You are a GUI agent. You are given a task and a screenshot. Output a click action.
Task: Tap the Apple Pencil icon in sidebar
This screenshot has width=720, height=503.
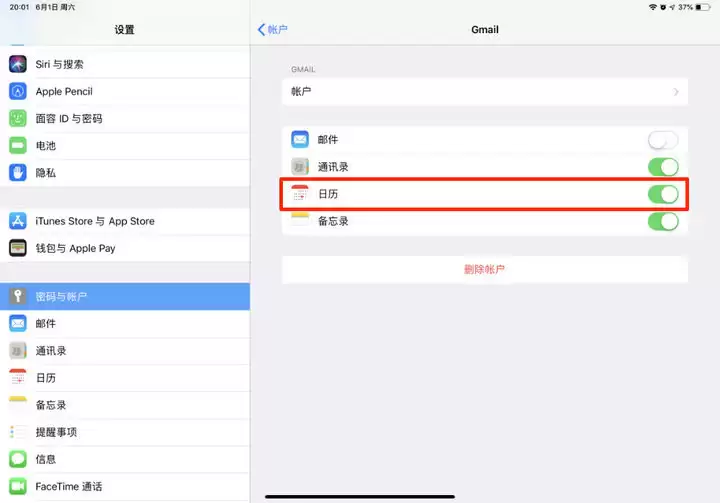pyautogui.click(x=18, y=91)
